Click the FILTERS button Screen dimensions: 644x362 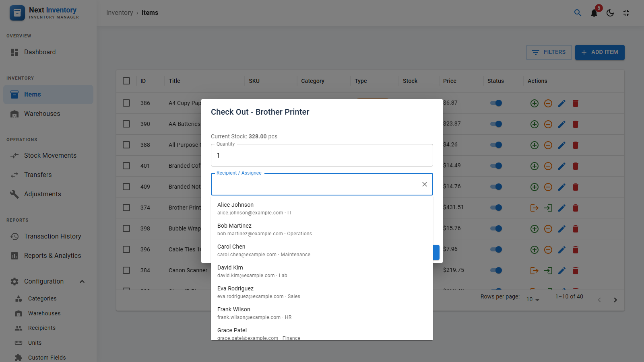click(549, 52)
